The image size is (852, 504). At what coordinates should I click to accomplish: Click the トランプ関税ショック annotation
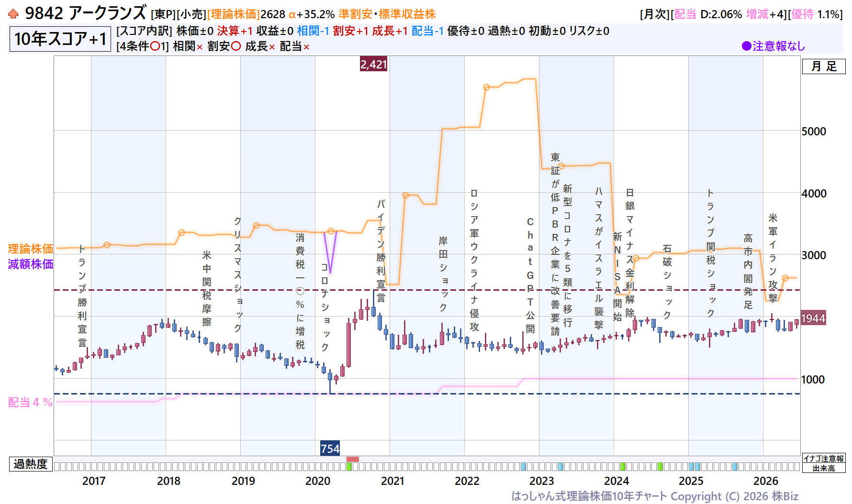pos(711,253)
